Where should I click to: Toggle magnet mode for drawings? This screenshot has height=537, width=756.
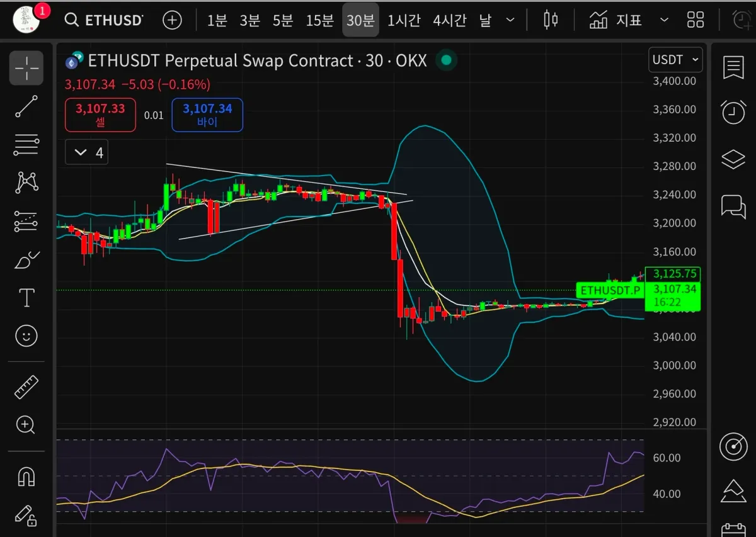26,477
